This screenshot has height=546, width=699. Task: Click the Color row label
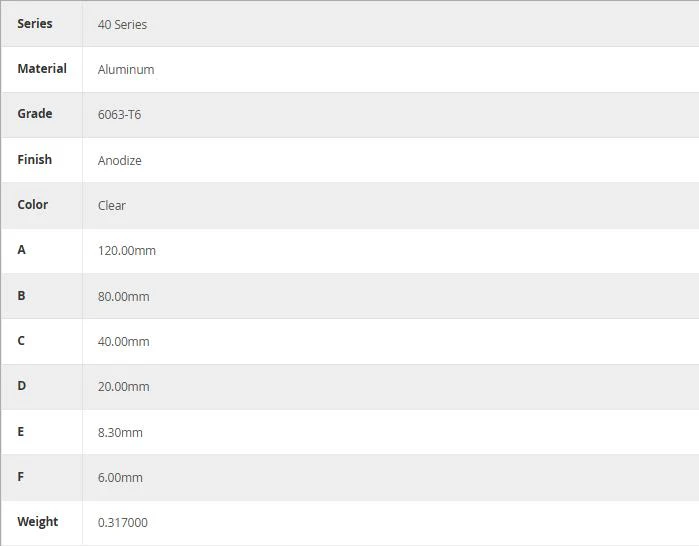coord(33,205)
